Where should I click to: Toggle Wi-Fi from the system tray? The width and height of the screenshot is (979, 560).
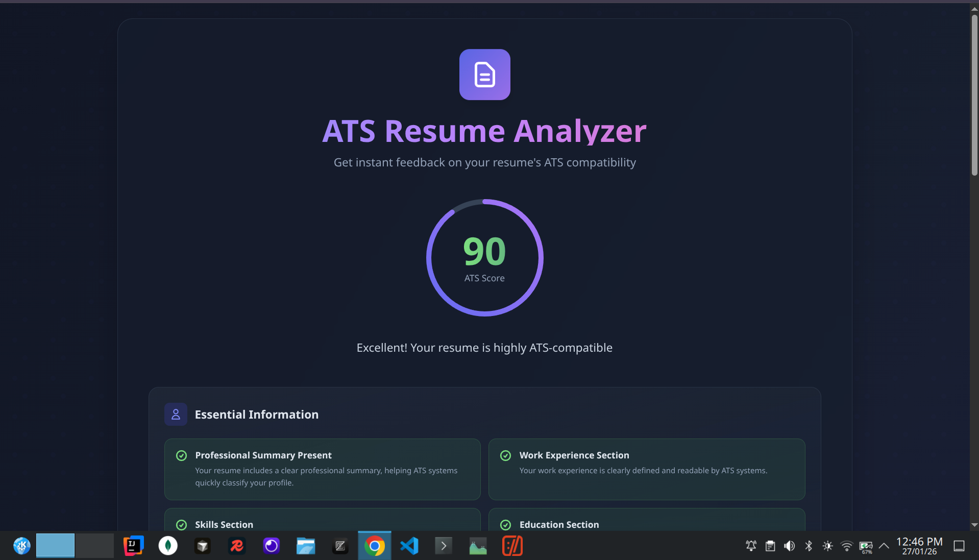tap(846, 545)
